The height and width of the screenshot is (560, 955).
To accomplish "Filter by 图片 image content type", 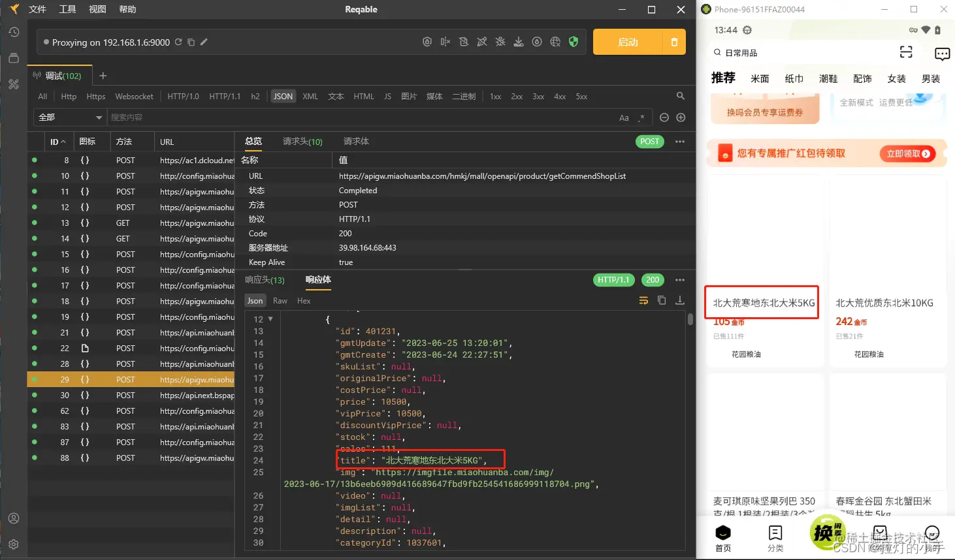I will pos(409,97).
